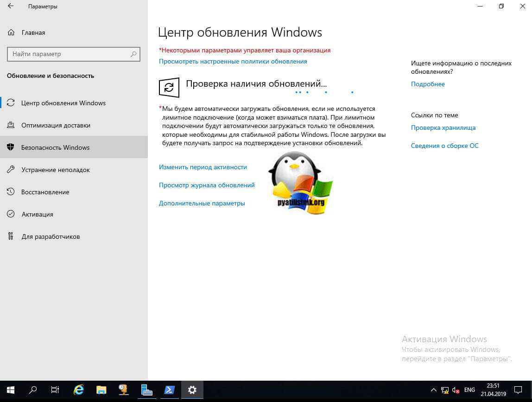
Task: Show hidden tray icons chevron
Action: pyautogui.click(x=433, y=390)
